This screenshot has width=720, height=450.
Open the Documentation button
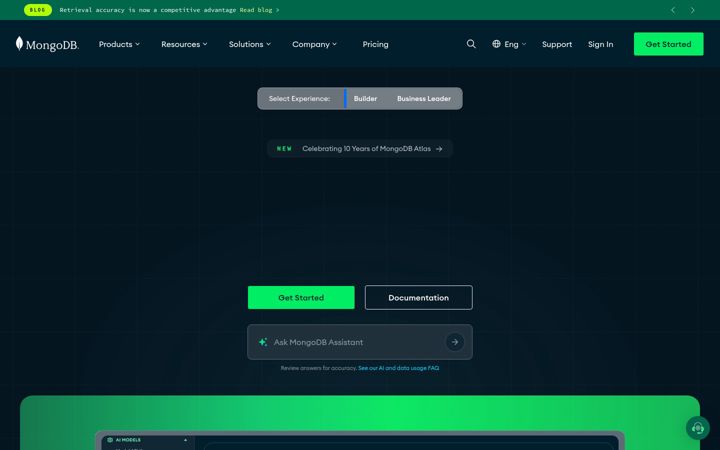coord(419,298)
